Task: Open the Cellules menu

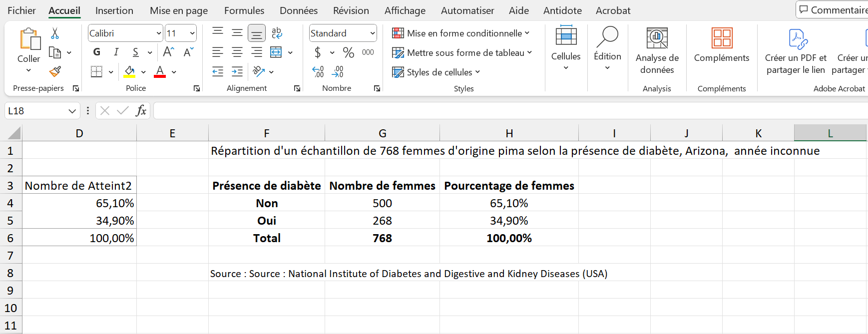Action: (x=566, y=48)
